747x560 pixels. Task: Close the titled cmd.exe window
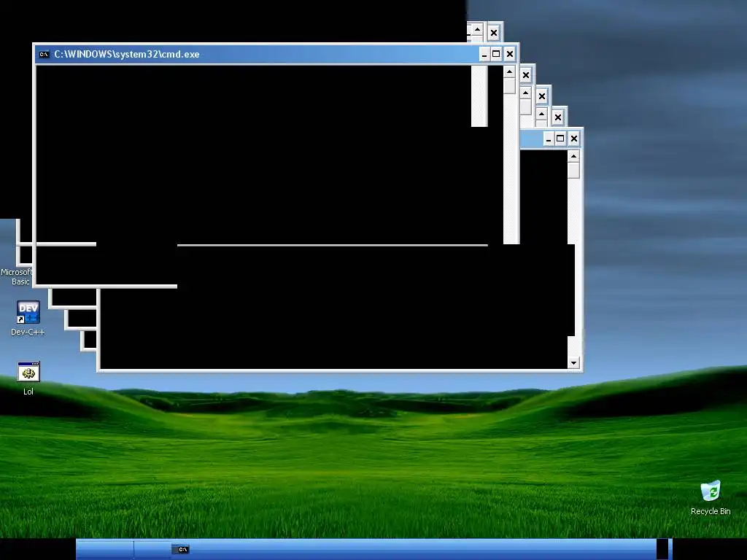click(x=509, y=54)
